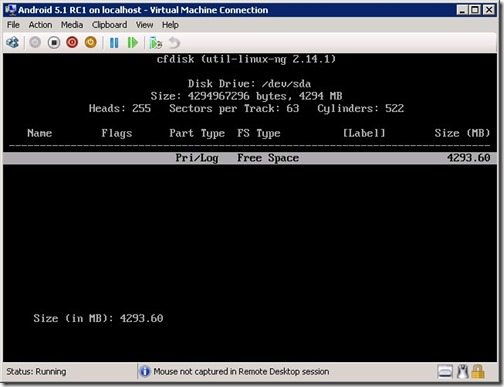Click the Disk Drive: /dev/sda text
The height and width of the screenshot is (387, 504).
coord(249,83)
